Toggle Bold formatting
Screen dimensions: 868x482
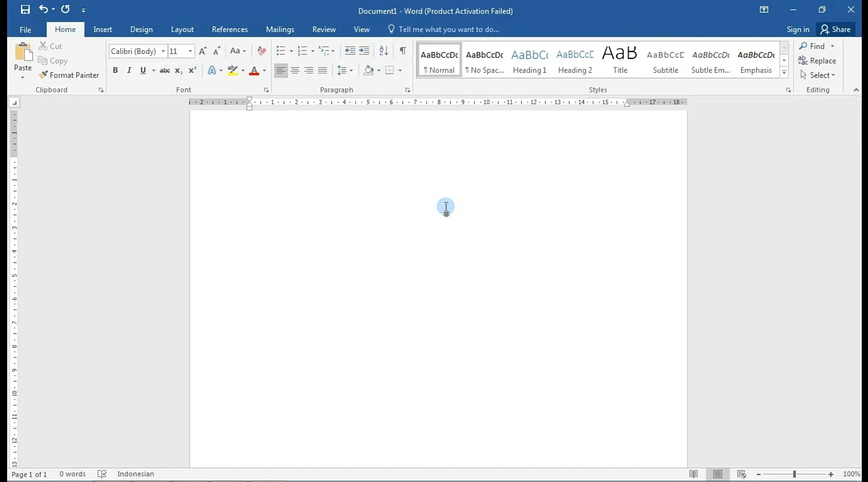(x=115, y=71)
